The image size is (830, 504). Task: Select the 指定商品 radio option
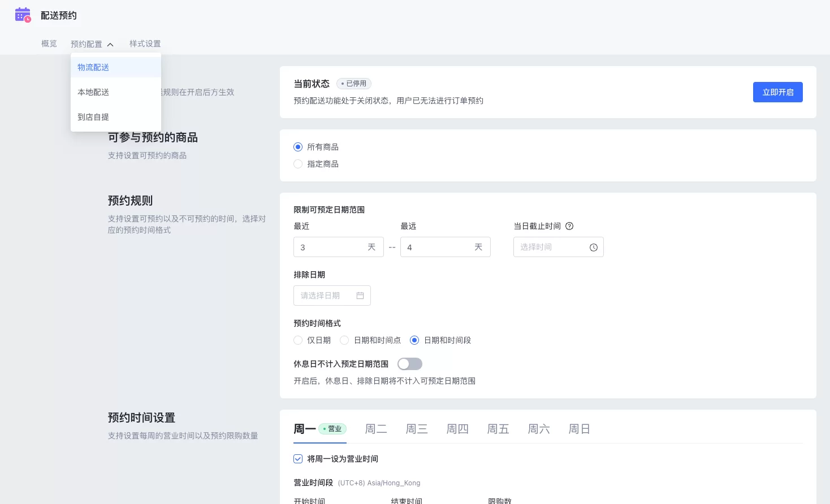point(298,164)
